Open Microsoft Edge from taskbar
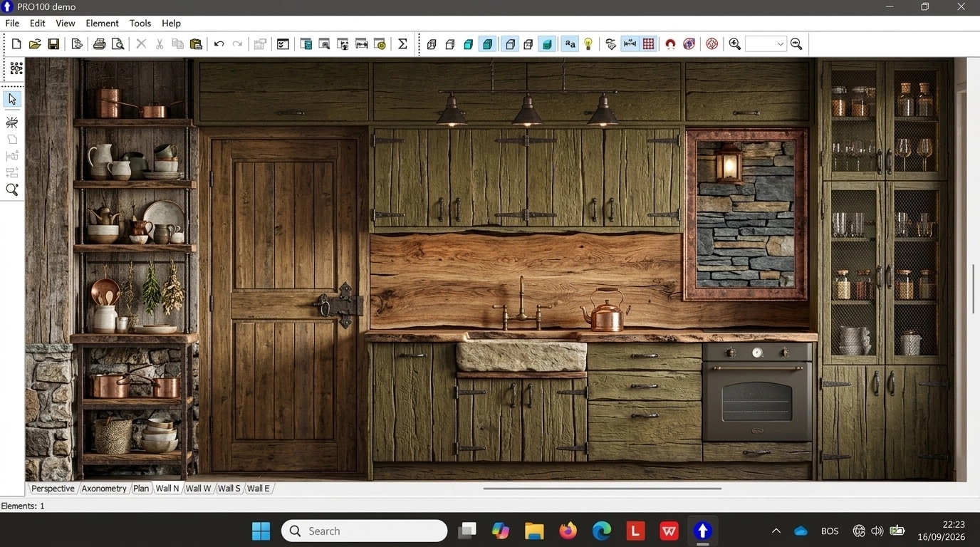Viewport: 980px width, 547px height. 602,531
